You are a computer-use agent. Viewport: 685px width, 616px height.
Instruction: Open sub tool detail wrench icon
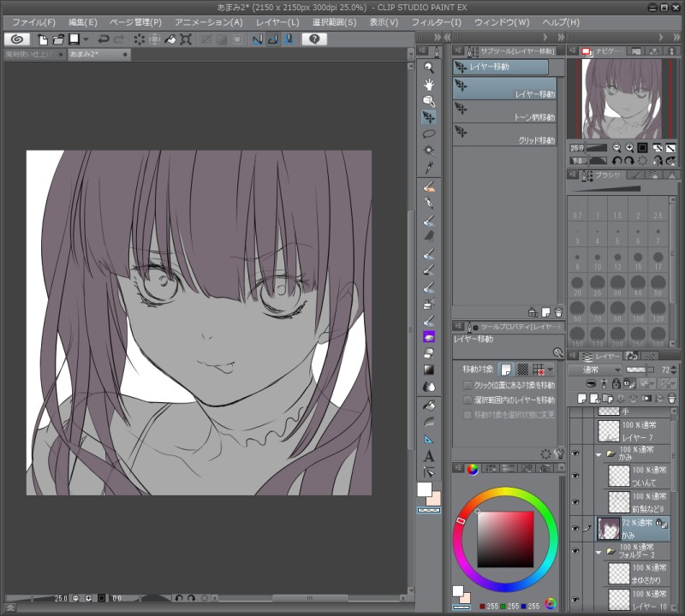(559, 454)
